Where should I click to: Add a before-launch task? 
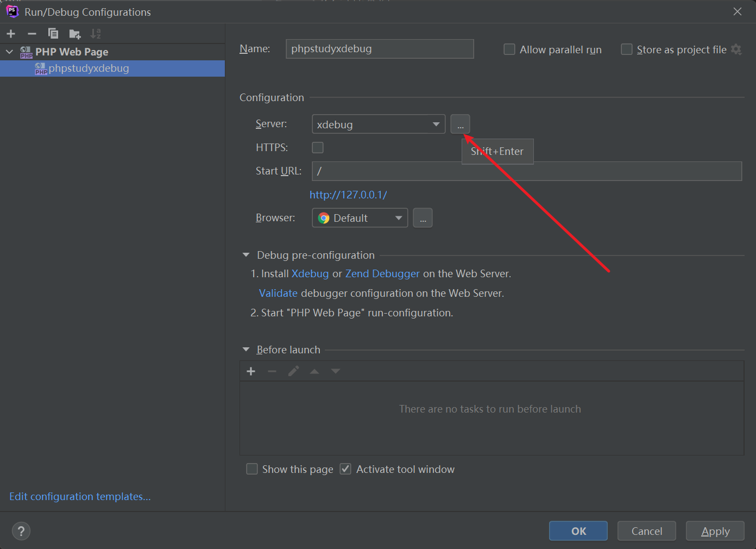click(x=251, y=371)
